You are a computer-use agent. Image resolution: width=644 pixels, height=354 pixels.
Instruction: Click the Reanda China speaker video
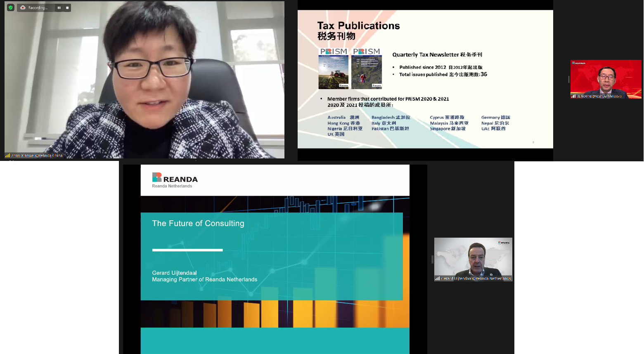click(x=144, y=80)
